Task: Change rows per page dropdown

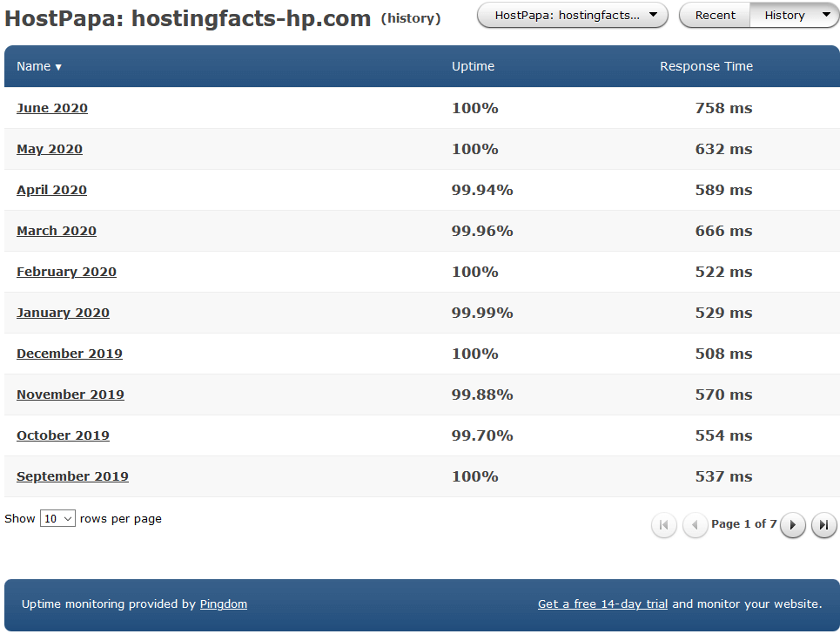Action: click(57, 518)
